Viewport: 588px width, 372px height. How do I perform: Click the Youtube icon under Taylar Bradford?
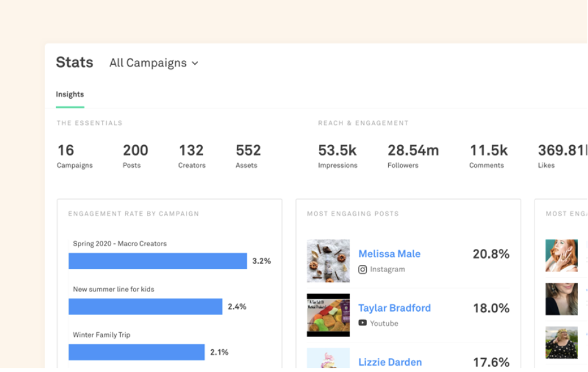[362, 323]
